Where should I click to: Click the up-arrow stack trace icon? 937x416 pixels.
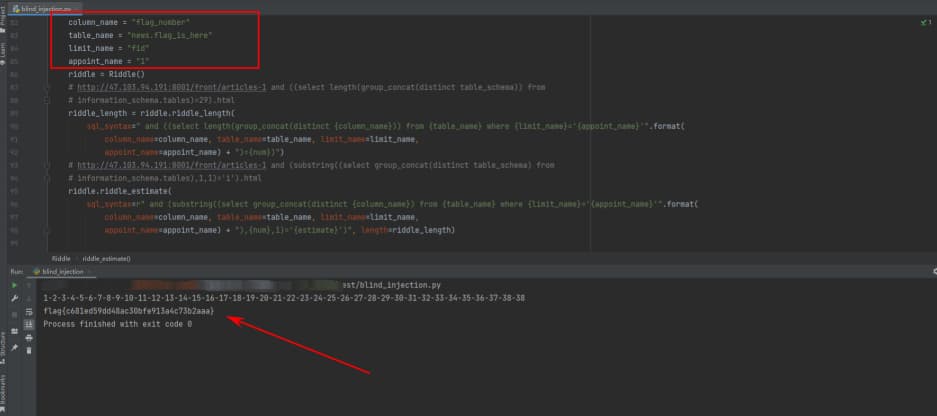(x=29, y=285)
